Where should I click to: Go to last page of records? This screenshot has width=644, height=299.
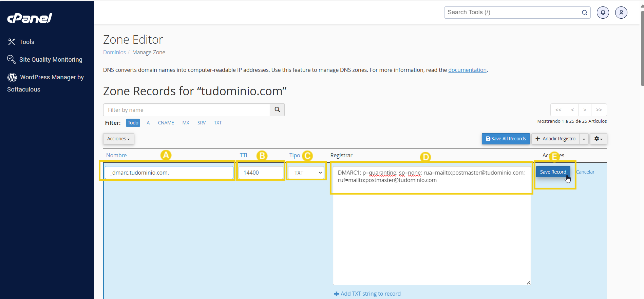click(599, 110)
